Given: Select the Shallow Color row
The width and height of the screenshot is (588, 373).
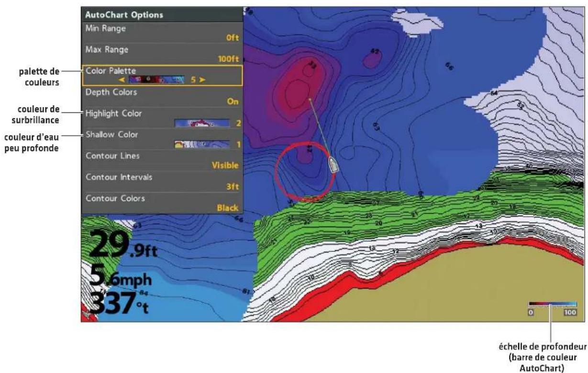Looking at the screenshot, I should tap(162, 139).
